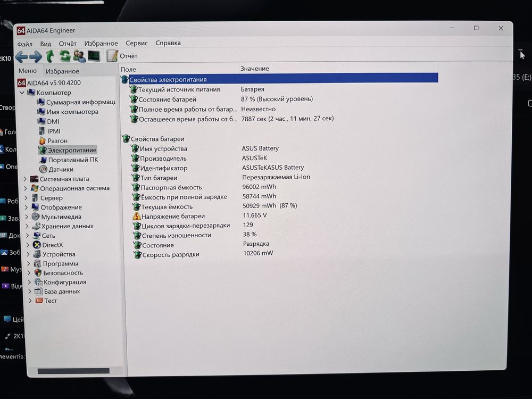Click the Безопасность shield icon
This screenshot has height=399, width=532.
[38, 273]
